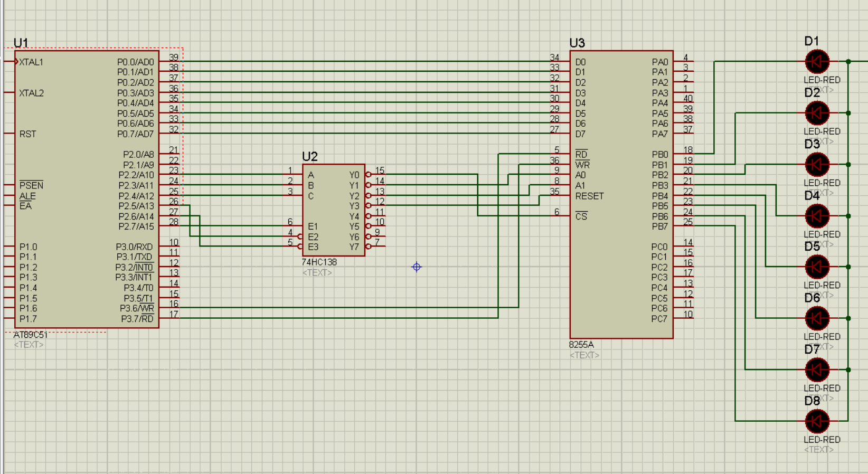This screenshot has height=474, width=868.
Task: Click the P2.2/A10 pin label
Action: 136,175
